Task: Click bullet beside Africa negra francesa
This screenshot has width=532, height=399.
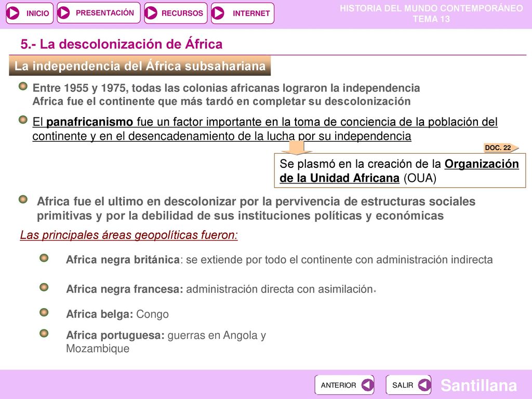Action: tap(44, 287)
